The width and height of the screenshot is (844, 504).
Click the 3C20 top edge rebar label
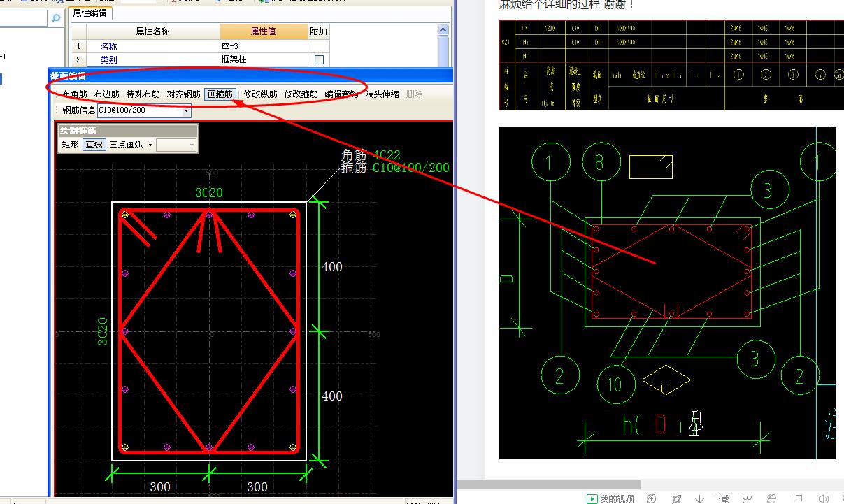coord(208,193)
